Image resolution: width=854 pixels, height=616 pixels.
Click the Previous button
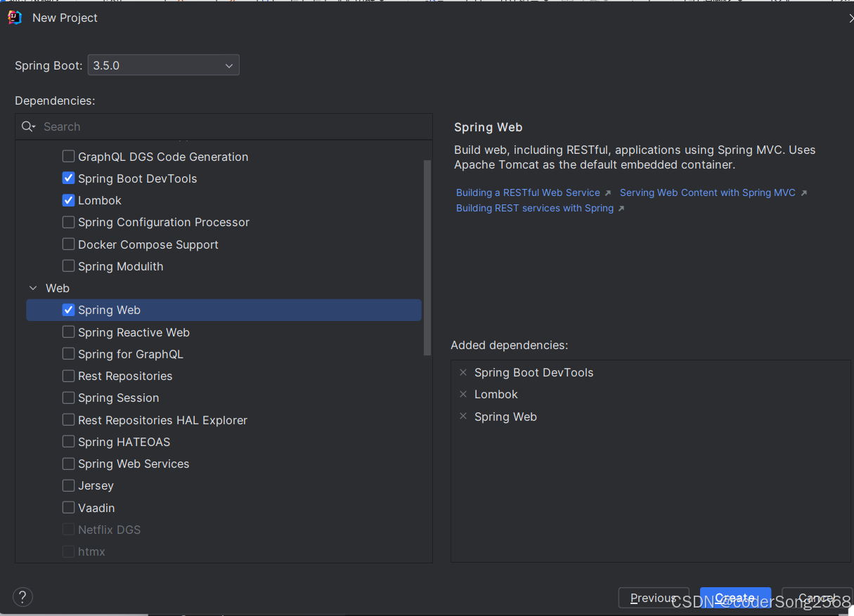coord(654,598)
